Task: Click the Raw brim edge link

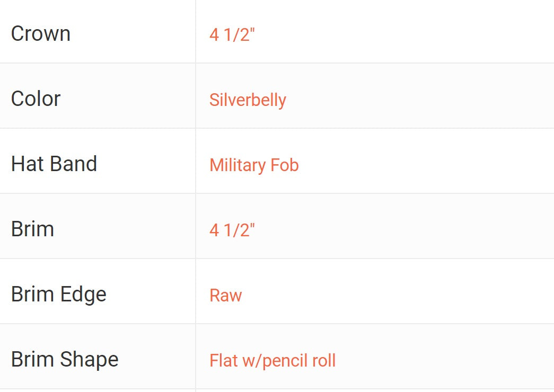Action: (225, 296)
